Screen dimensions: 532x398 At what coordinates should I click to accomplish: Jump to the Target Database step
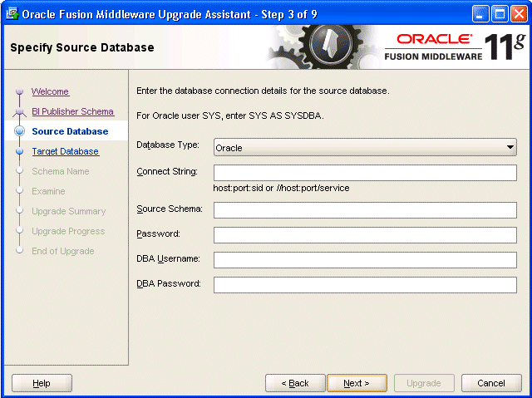(x=65, y=151)
